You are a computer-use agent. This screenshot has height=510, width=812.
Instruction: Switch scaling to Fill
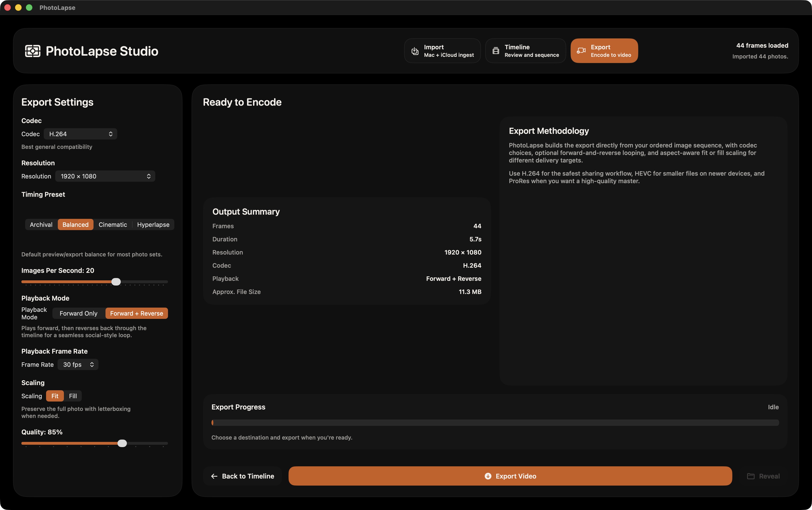click(73, 396)
